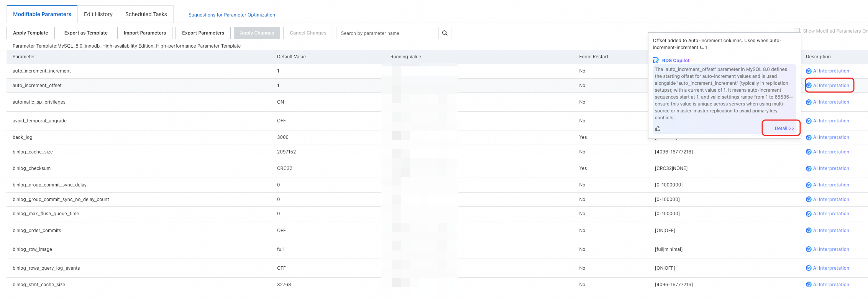The image size is (868, 300).
Task: Enable Show Modified Parameters Only checkbox
Action: 797,31
